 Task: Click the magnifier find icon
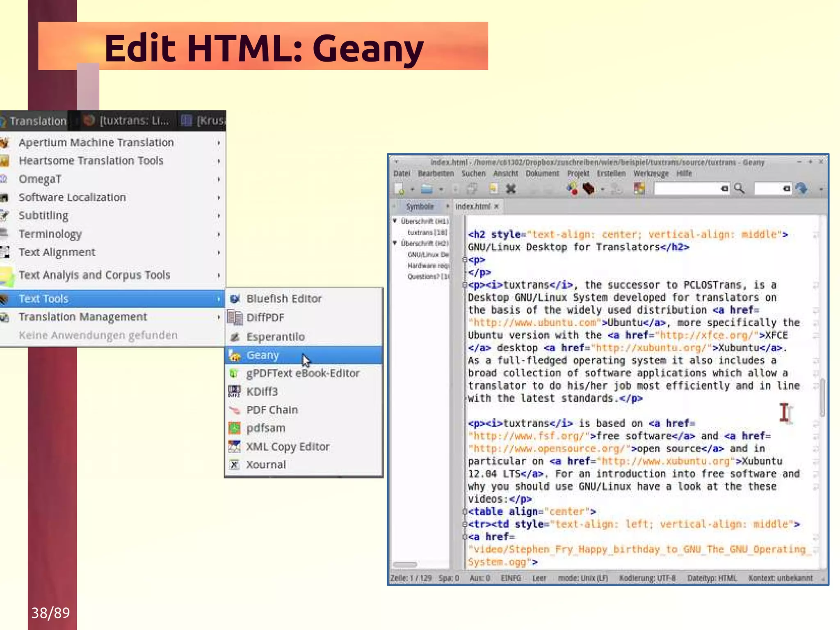pos(740,189)
